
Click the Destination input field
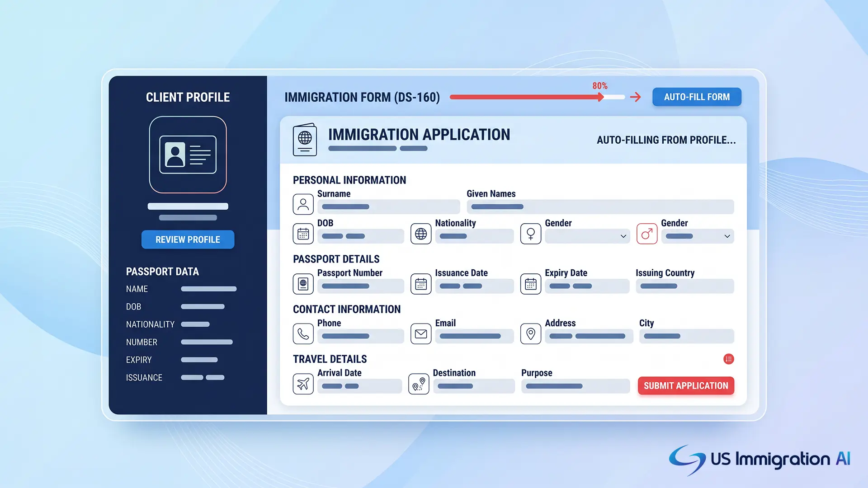pos(474,386)
